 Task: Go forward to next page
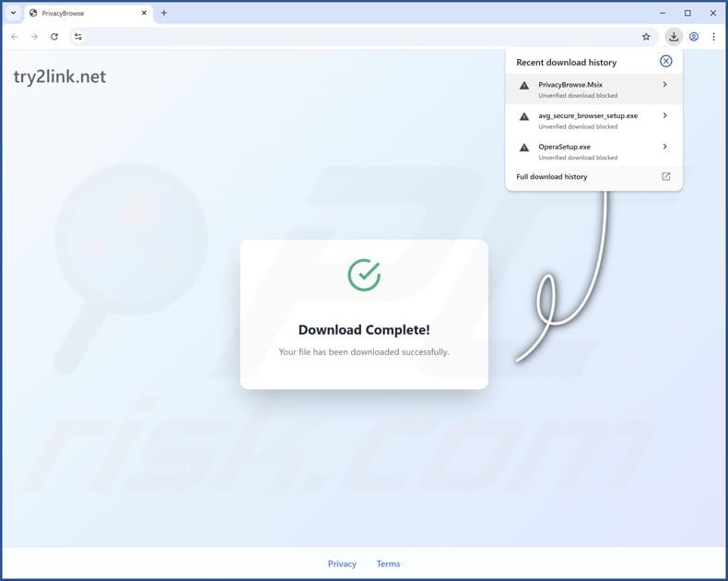pos(34,37)
